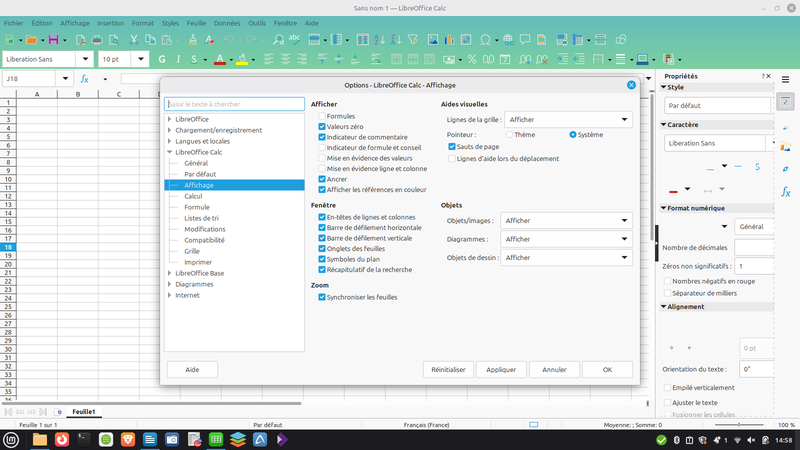Viewport: 800px width, 450px height.
Task: Open font name dropdown arrow
Action: pos(85,59)
